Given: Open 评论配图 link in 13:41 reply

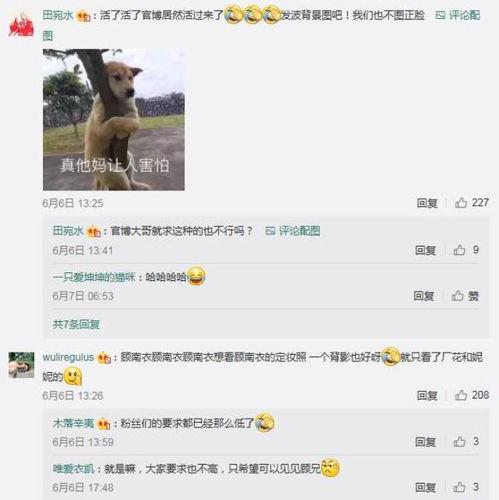Looking at the screenshot, I should (x=293, y=231).
